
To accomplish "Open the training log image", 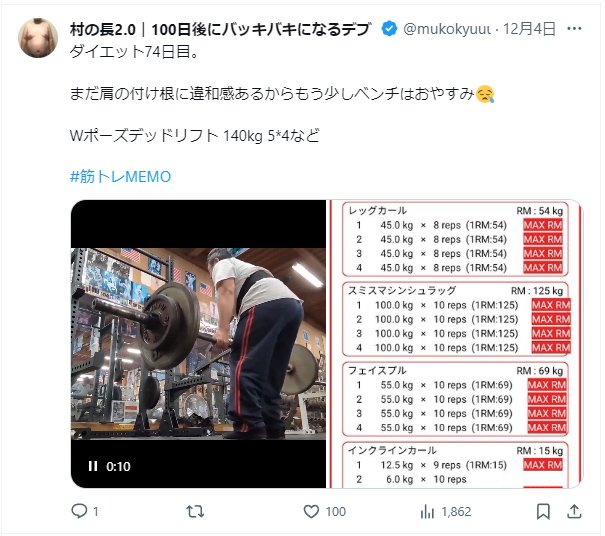I will pyautogui.click(x=455, y=344).
